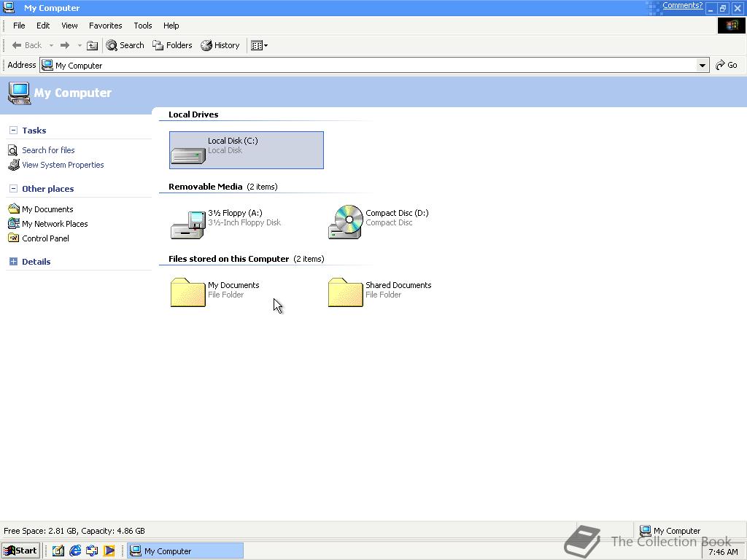Click the View System Properties icon
This screenshot has height=560, width=747.
click(x=14, y=165)
